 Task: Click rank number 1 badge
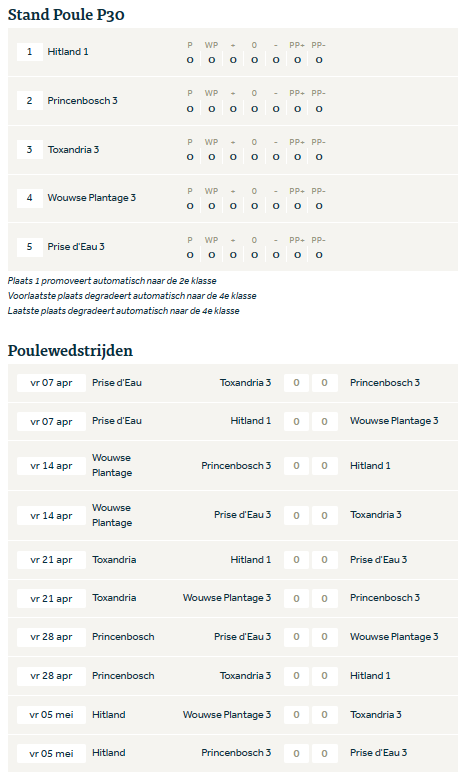(x=30, y=51)
